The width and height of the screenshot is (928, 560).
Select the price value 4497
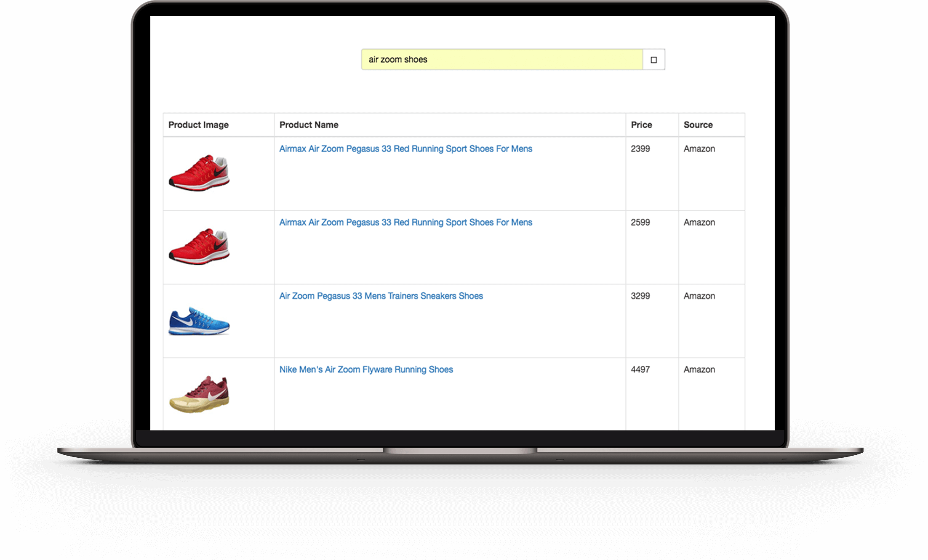[x=640, y=369]
